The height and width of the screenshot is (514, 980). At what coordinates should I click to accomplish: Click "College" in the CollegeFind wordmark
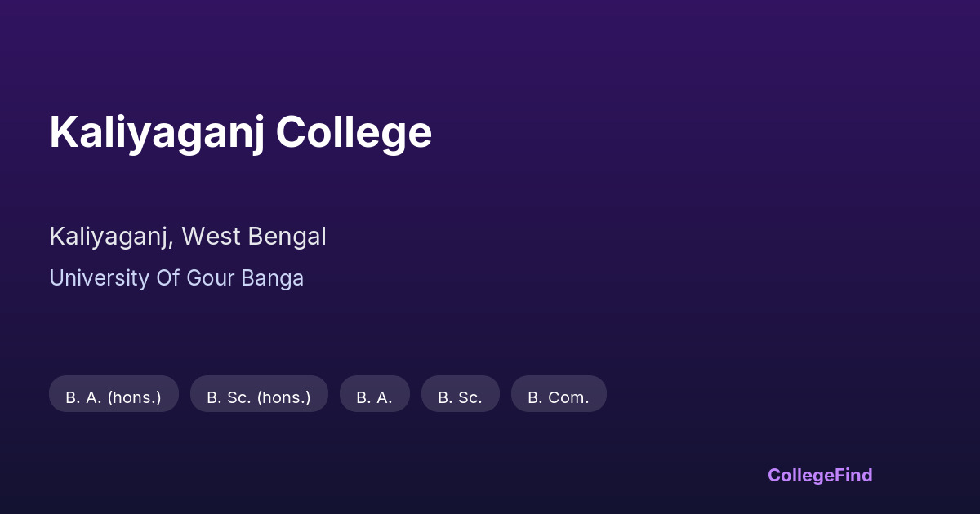pos(800,475)
